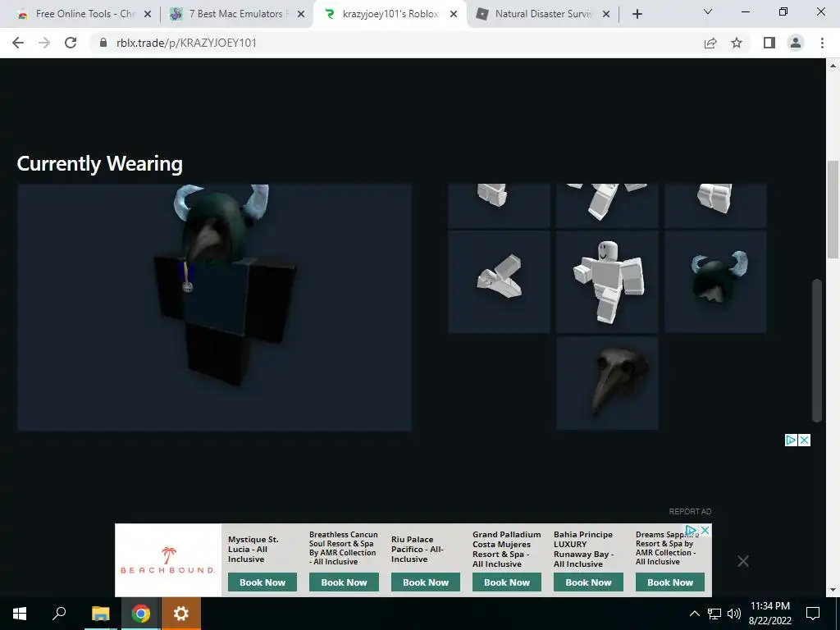Select the partly hidden top-middle item thumbnail

(x=607, y=206)
